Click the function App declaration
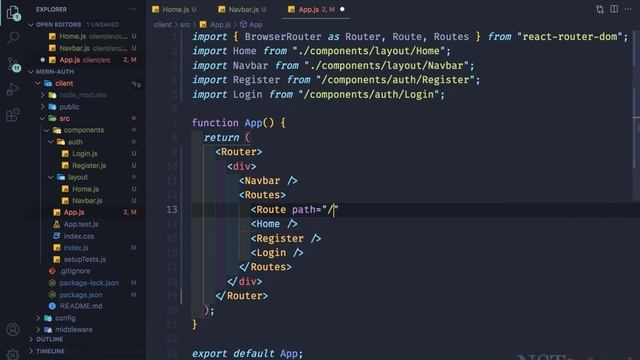 point(239,123)
